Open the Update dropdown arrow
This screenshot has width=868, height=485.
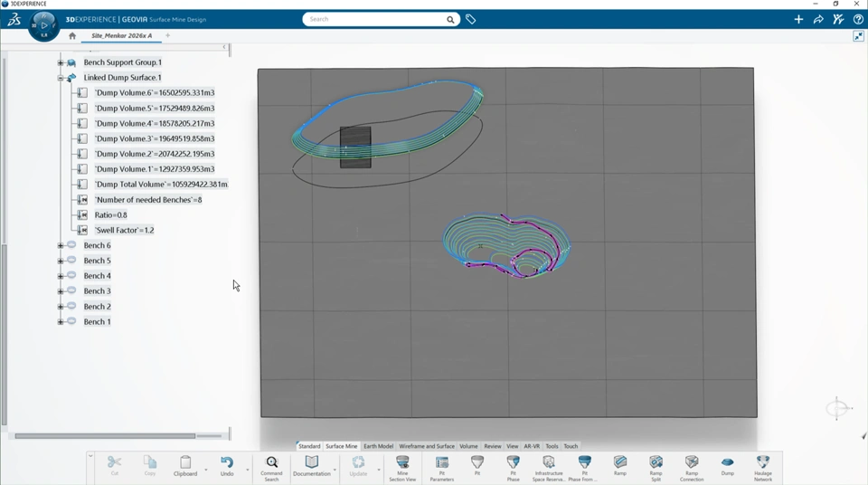coord(379,470)
